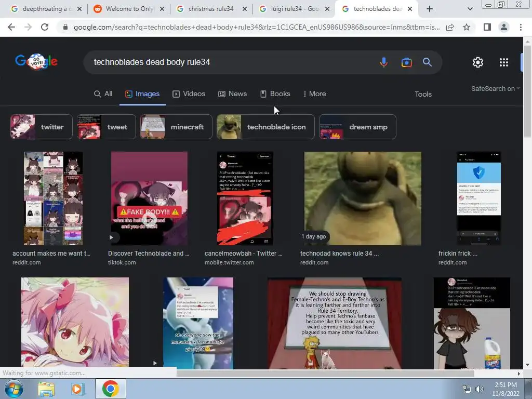Launch Windows Media Player from taskbar

point(78,389)
